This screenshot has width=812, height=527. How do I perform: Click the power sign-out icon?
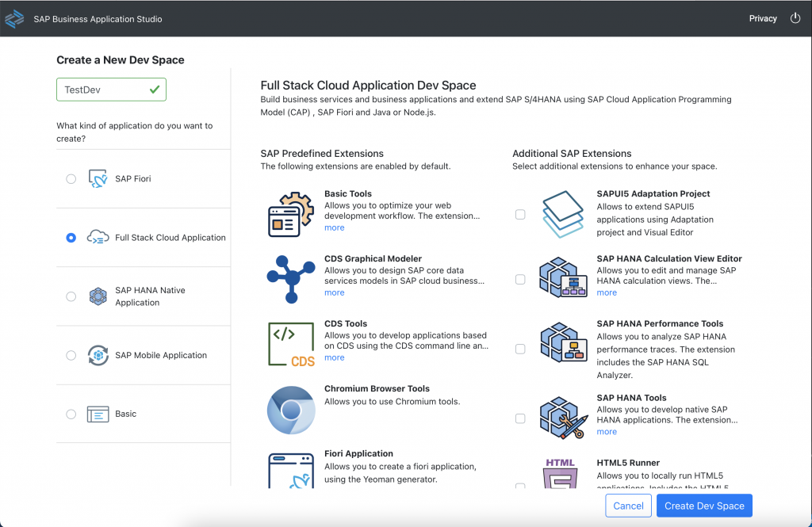[795, 19]
